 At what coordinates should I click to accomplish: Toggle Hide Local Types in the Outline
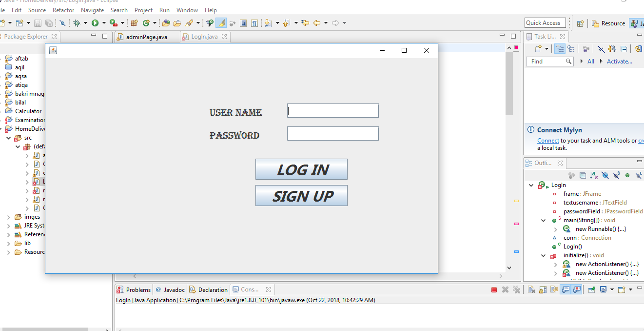click(x=638, y=175)
